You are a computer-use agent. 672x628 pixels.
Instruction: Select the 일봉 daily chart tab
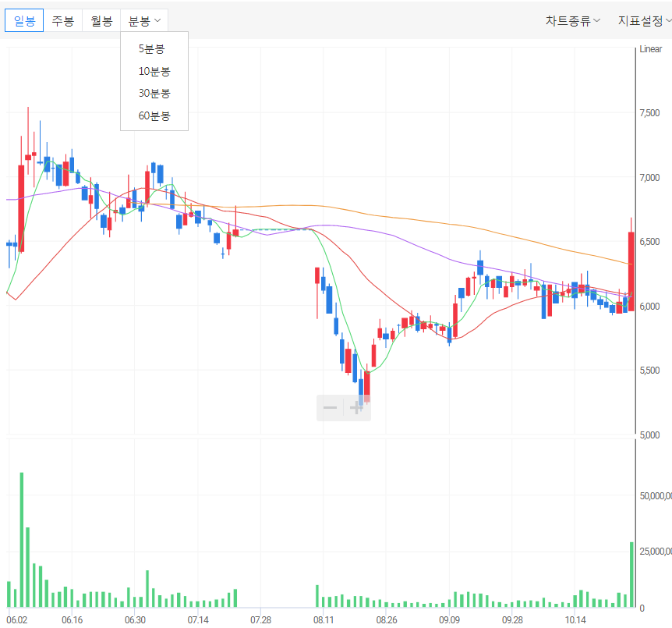click(24, 20)
